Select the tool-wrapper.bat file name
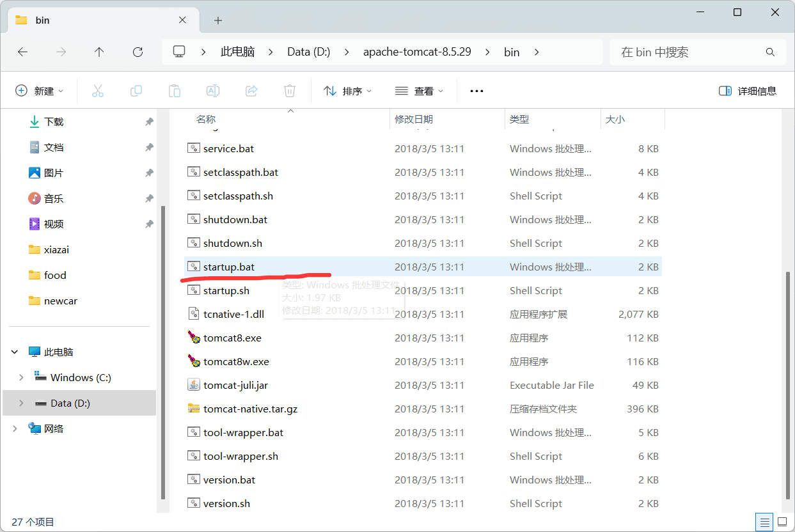The width and height of the screenshot is (795, 532). click(x=244, y=432)
